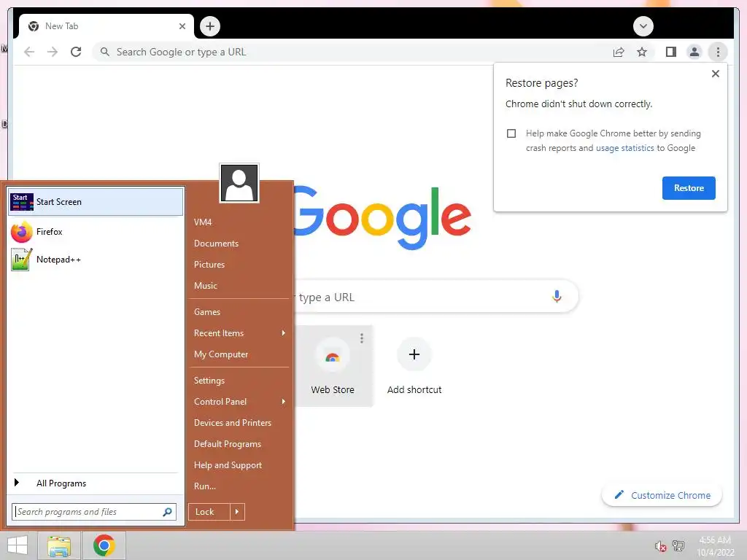The height and width of the screenshot is (560, 747).
Task: Toggle the Chrome side panel icon
Action: tap(671, 52)
